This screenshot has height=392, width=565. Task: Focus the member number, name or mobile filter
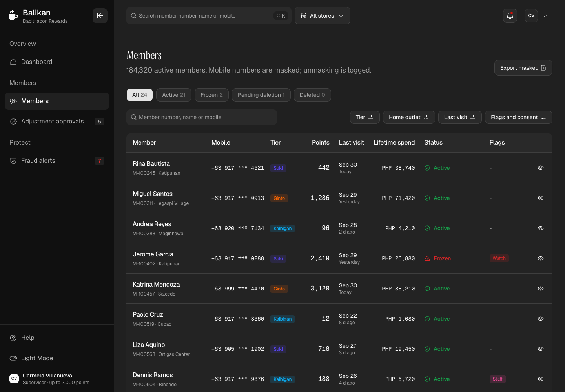pyautogui.click(x=202, y=117)
